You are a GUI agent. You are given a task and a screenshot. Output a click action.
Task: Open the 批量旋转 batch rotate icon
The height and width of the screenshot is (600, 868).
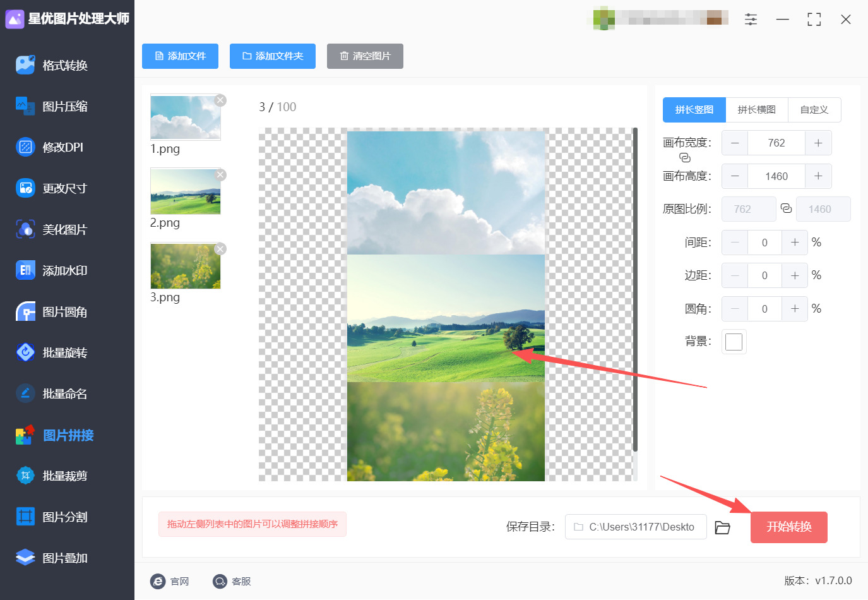tap(25, 352)
